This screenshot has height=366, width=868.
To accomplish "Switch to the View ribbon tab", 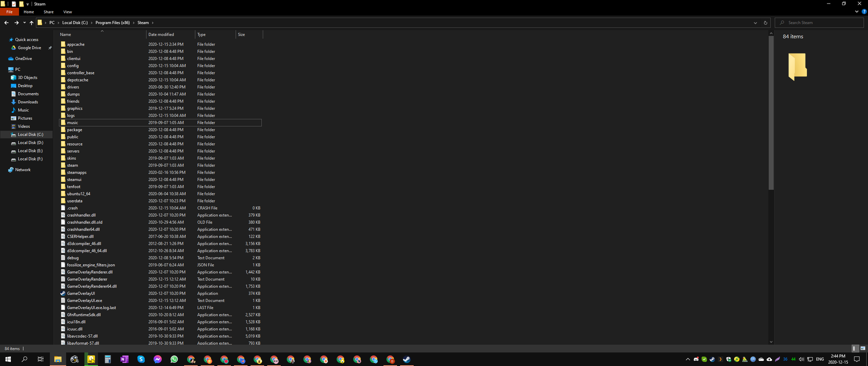I will [68, 12].
